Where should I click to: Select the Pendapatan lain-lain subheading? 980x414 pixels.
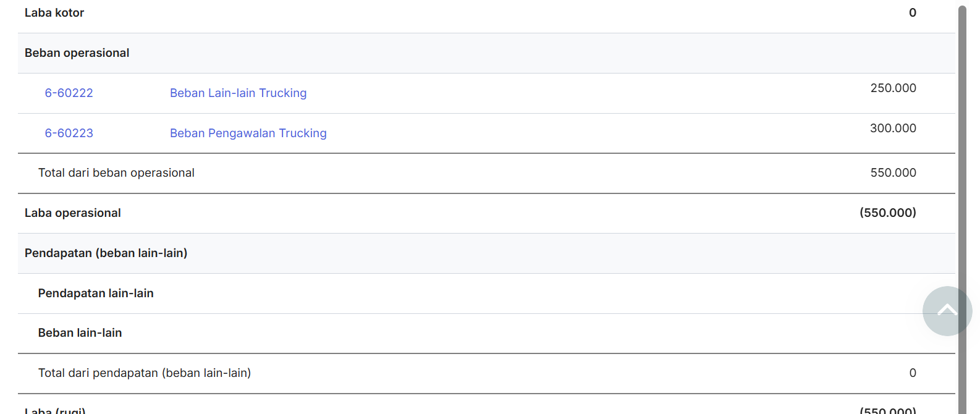[96, 294]
